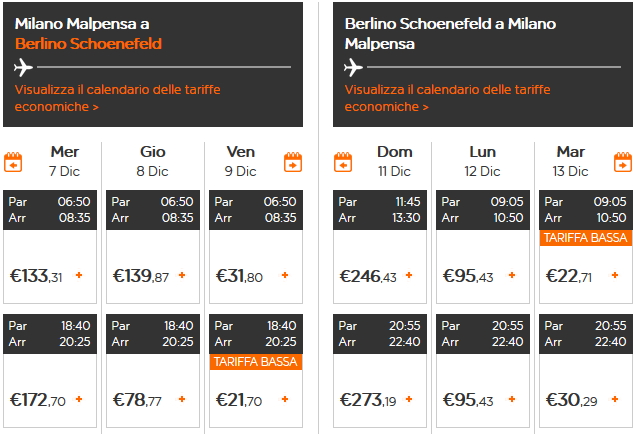Click next-days calendar icon beside Ven 9 Dic
The width and height of the screenshot is (639, 434).
pyautogui.click(x=293, y=161)
